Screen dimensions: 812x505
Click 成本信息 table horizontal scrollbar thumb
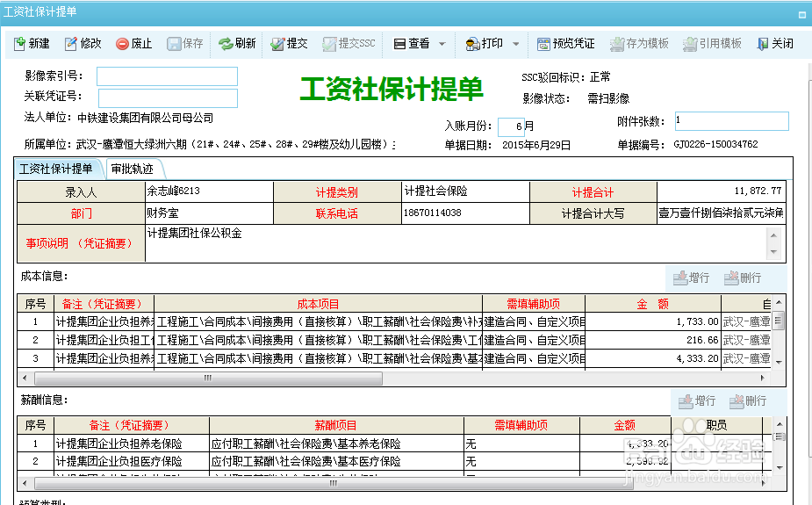click(x=209, y=379)
